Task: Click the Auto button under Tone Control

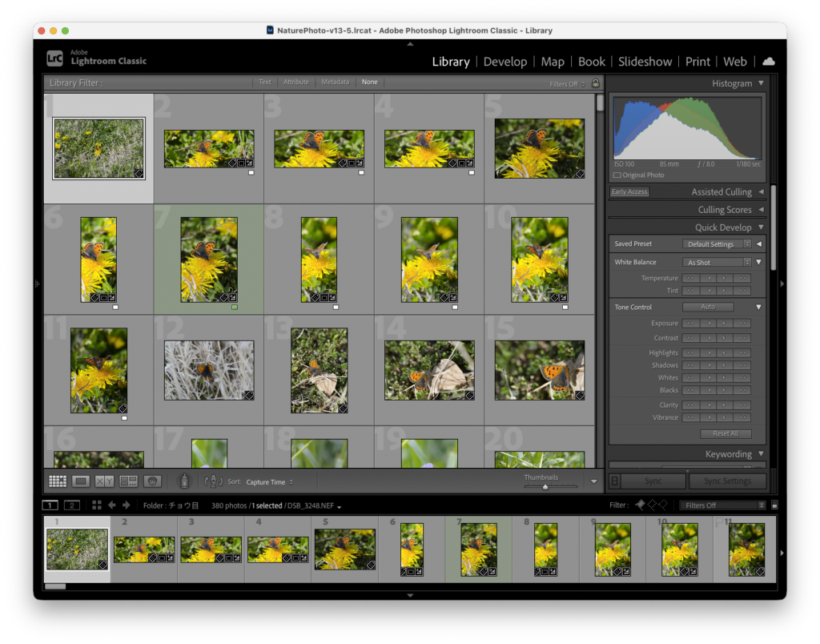Action: coord(708,306)
